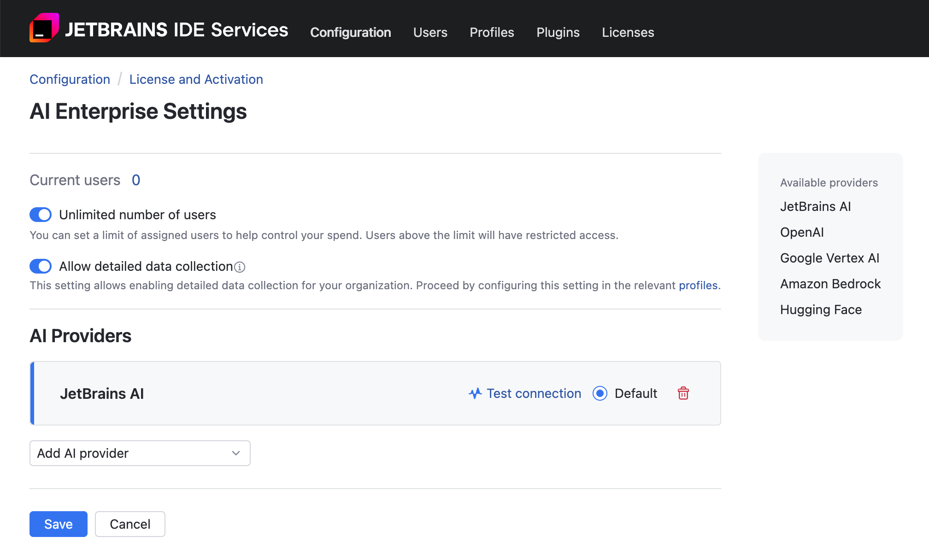The width and height of the screenshot is (929, 560).
Task: Navigate to the Plugins section
Action: [558, 32]
